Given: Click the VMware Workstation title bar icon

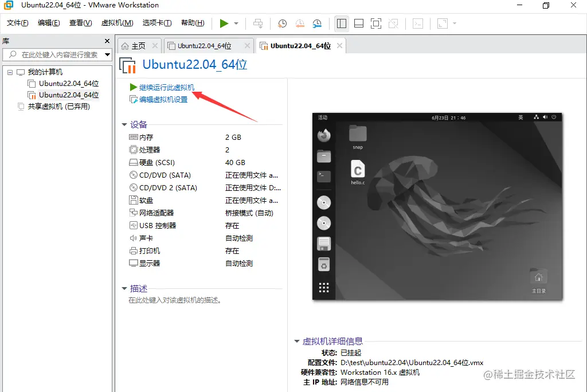Looking at the screenshot, I should (x=8, y=5).
